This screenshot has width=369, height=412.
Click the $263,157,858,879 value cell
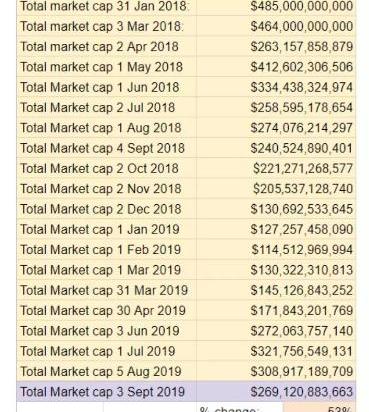[x=276, y=47]
